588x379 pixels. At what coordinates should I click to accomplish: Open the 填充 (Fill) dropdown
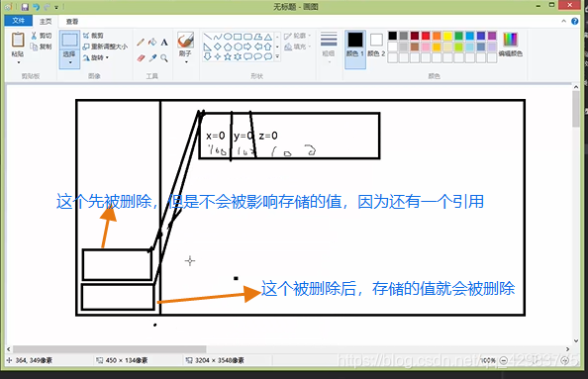click(x=298, y=47)
